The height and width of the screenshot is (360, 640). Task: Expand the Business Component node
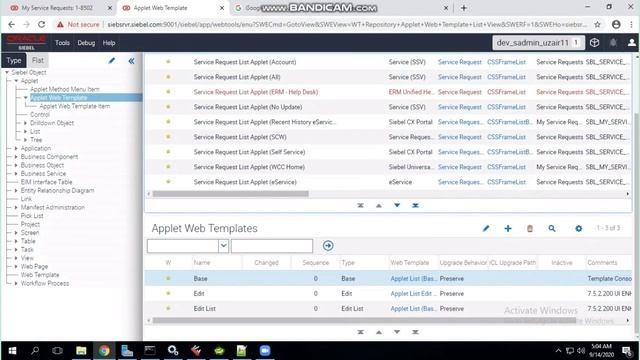[16, 157]
